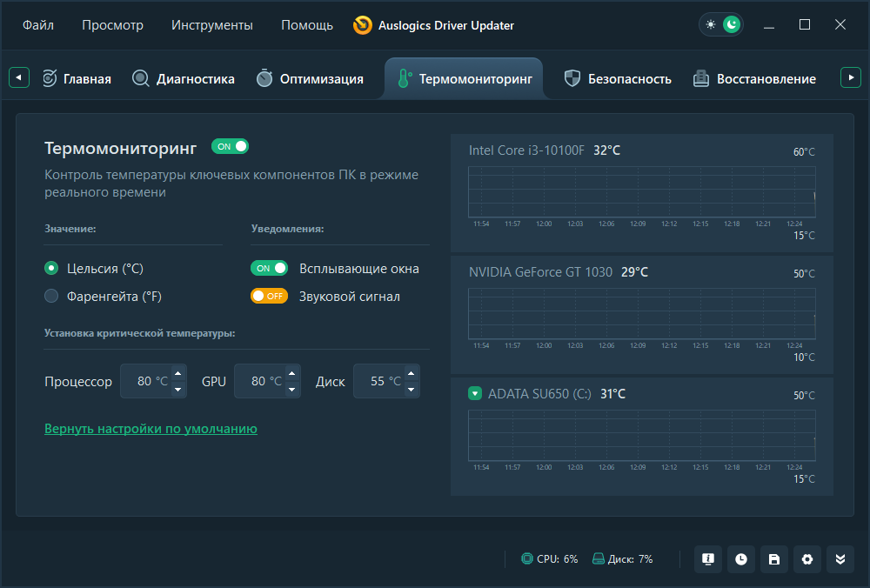Click the floppy disk save icon
The height and width of the screenshot is (588, 870).
774,559
